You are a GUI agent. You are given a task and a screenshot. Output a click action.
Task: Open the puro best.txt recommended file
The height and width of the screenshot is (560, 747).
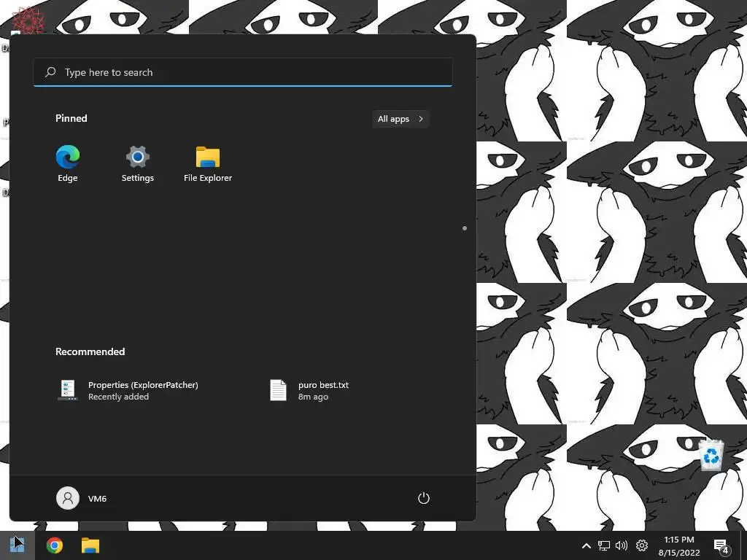click(x=309, y=391)
